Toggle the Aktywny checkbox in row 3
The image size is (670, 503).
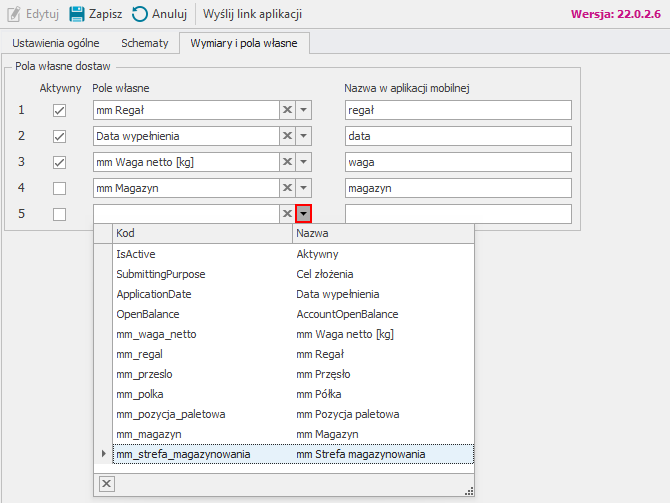[x=59, y=162]
